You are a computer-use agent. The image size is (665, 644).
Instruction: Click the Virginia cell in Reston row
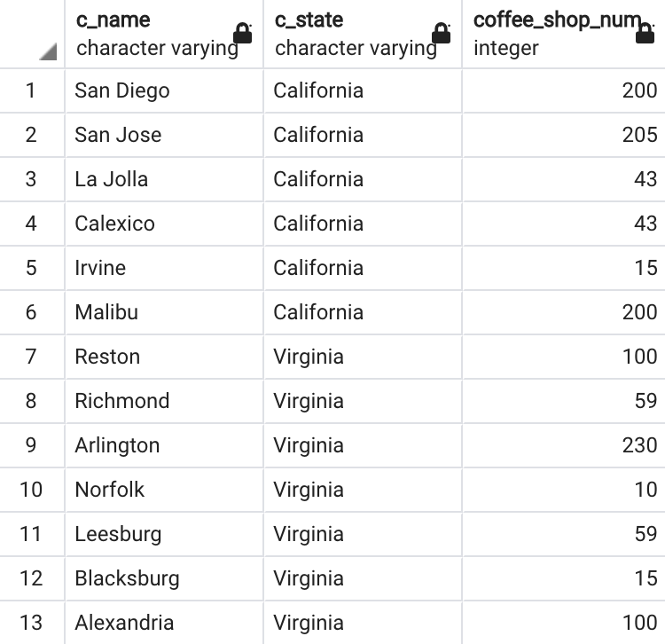[x=363, y=357]
